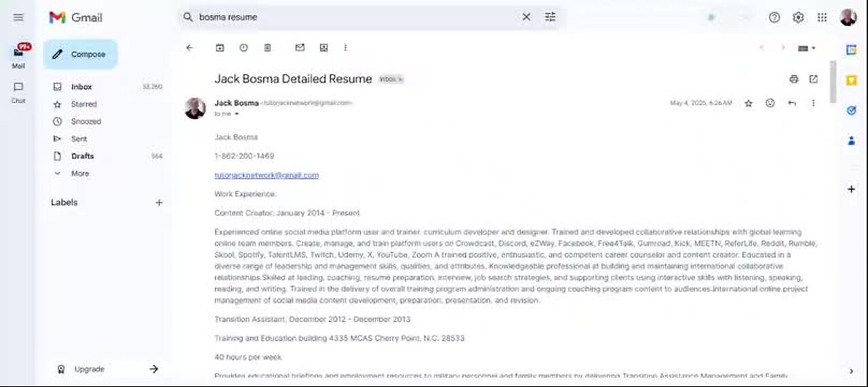Image resolution: width=868 pixels, height=387 pixels.
Task: Click Jack Bosma sender profile picture
Action: (x=195, y=108)
